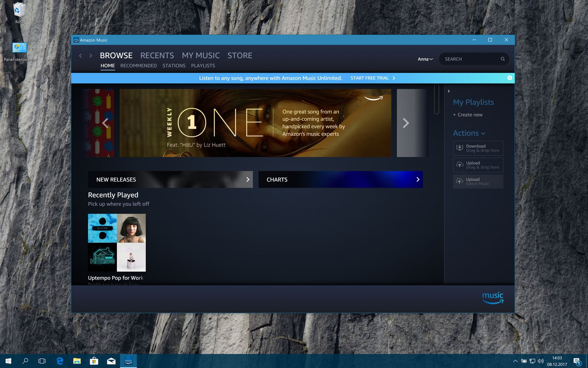Screen dimensions: 588x368
Task: Click the Upload drag & drop box
Action: (478, 165)
